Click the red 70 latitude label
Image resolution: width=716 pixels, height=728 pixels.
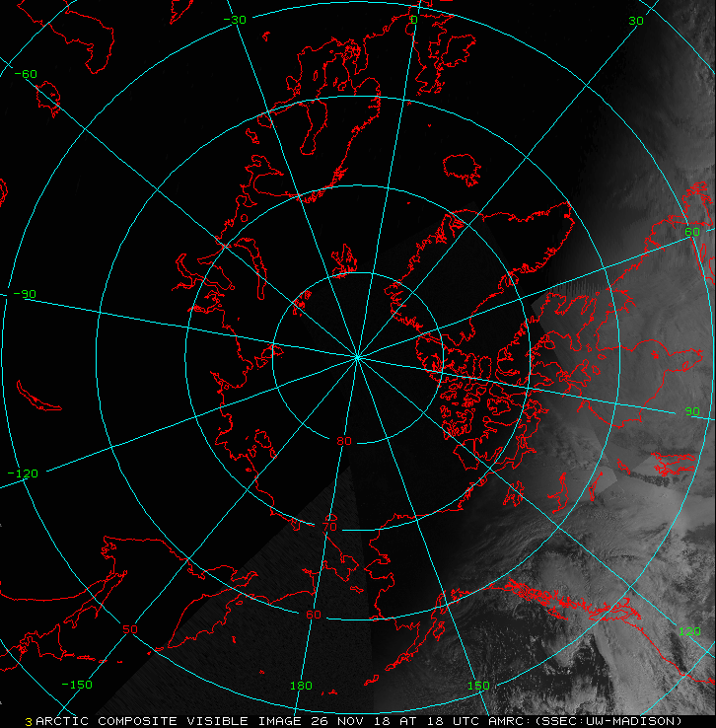coord(329,527)
